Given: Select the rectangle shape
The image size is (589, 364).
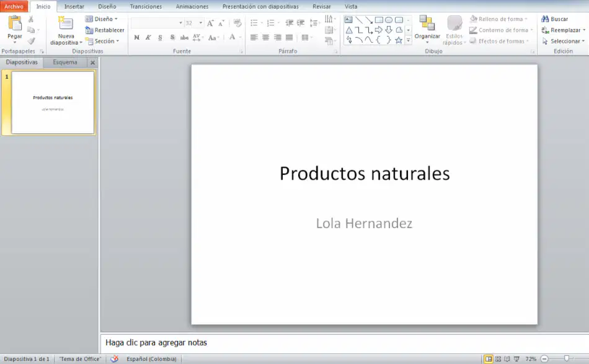Looking at the screenshot, I should (x=379, y=20).
